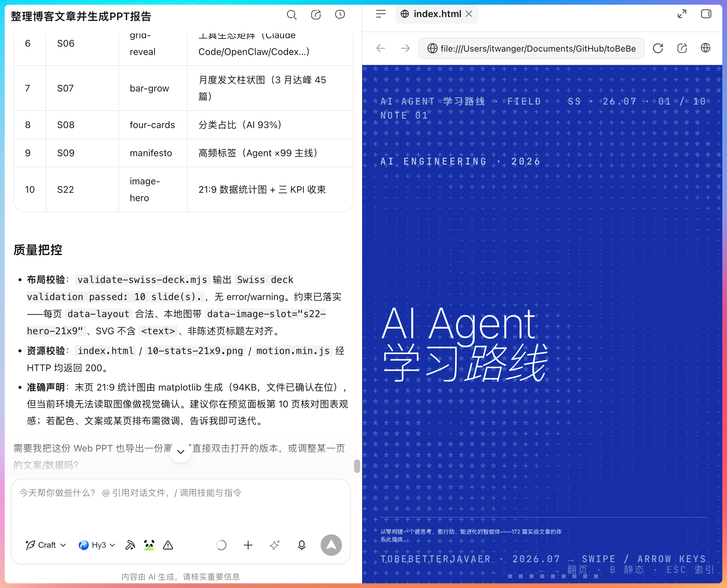Click the warning triangle icon
727x588 pixels.
pyautogui.click(x=168, y=545)
